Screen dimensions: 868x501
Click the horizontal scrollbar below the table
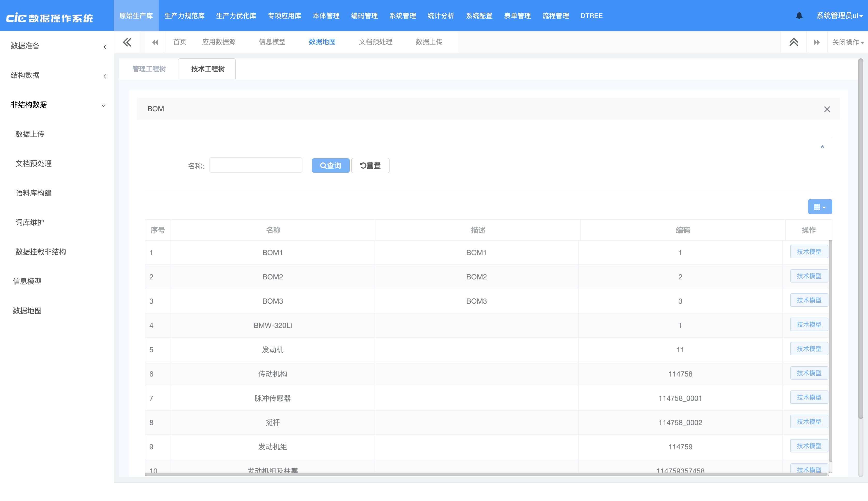[x=485, y=474]
